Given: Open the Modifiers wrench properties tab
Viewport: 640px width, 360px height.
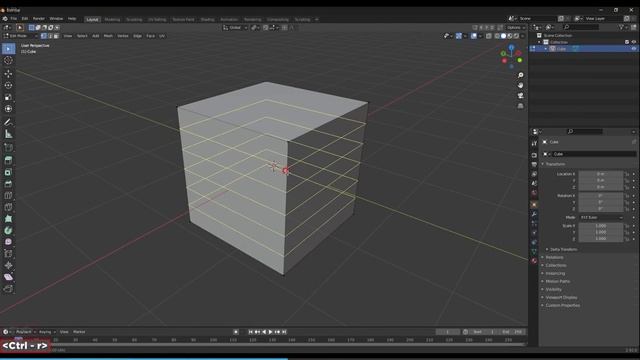Looking at the screenshot, I should pyautogui.click(x=534, y=214).
